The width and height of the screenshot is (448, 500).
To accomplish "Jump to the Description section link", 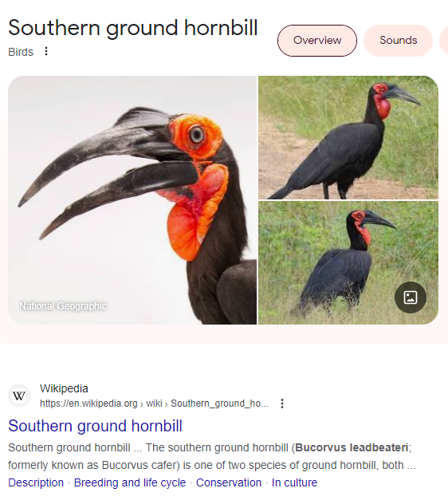I will coord(36,482).
